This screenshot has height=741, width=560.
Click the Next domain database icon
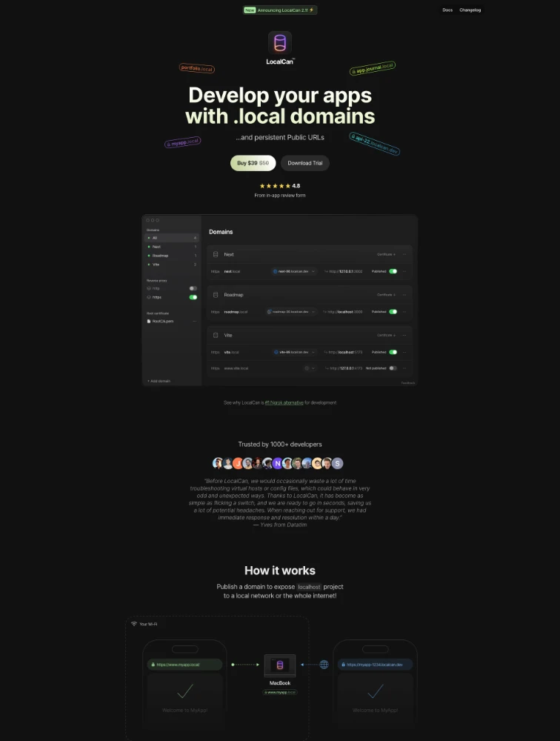coord(216,254)
